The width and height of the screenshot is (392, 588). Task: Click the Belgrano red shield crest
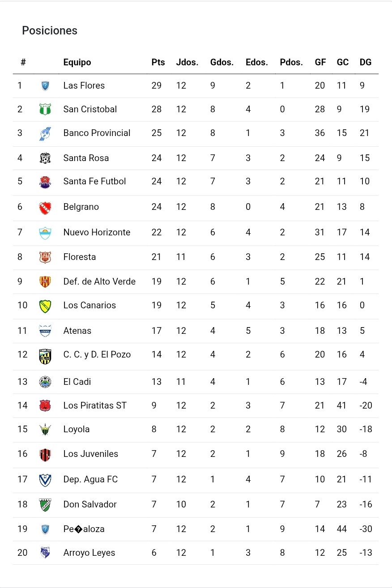click(x=45, y=207)
